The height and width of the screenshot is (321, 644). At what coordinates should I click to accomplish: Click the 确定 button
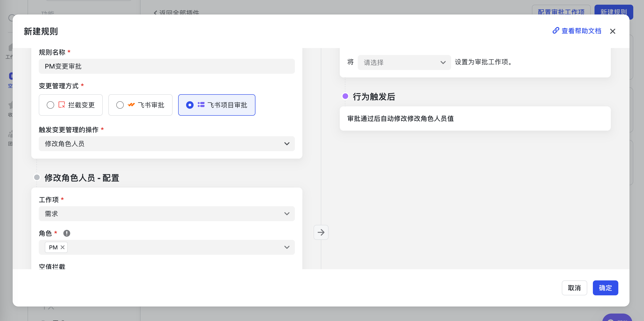(605, 288)
